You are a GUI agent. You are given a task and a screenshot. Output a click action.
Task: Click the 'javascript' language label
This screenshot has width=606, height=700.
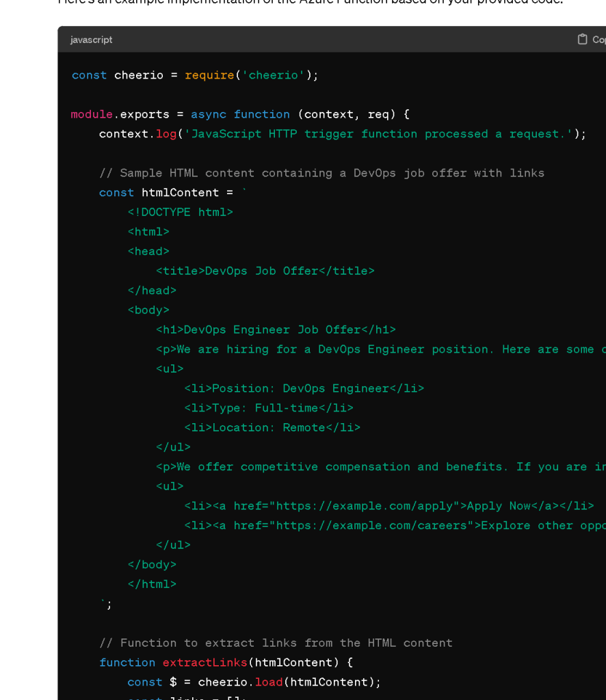point(91,40)
